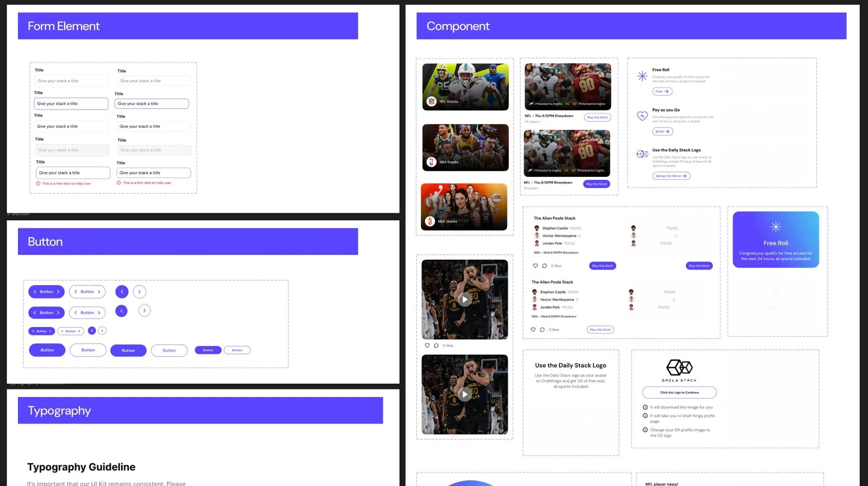Viewport: 868px width, 486px height.
Task: Click the white snowflake on the gradient Free Roll card
Action: click(776, 227)
